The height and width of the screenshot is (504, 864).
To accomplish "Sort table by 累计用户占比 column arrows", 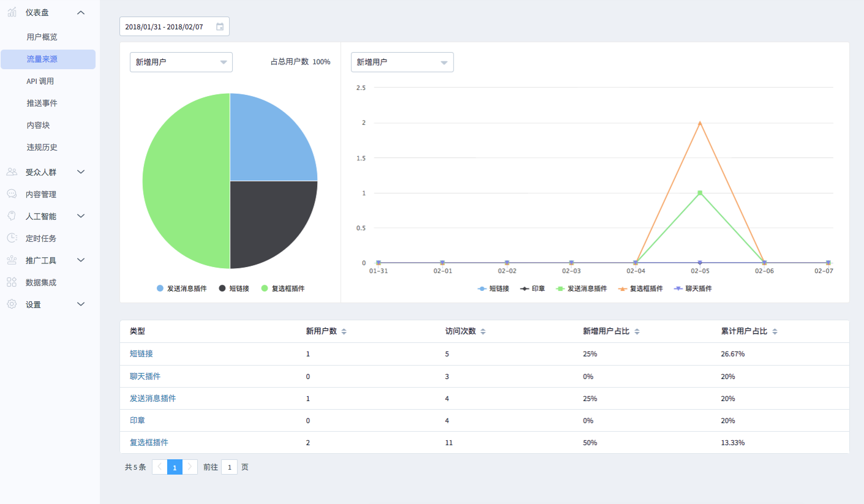I will tap(775, 331).
